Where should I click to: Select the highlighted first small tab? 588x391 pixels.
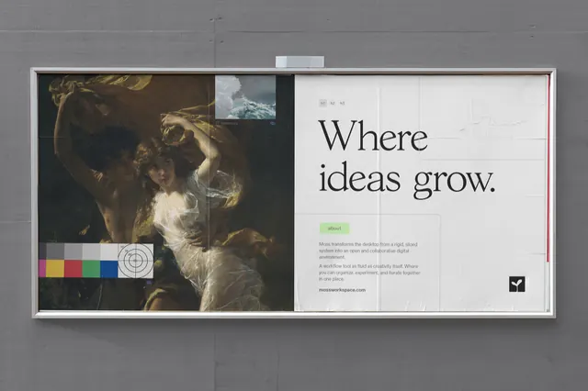322,103
